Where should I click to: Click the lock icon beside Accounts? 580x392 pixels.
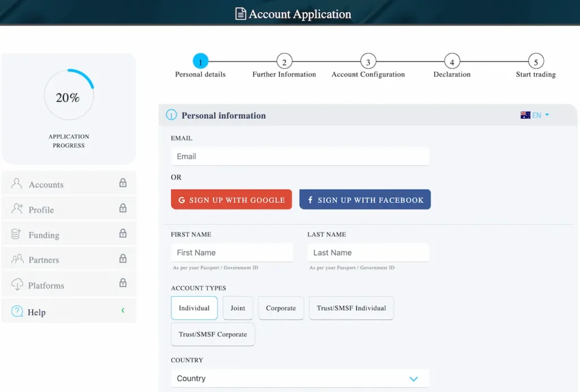coord(123,183)
